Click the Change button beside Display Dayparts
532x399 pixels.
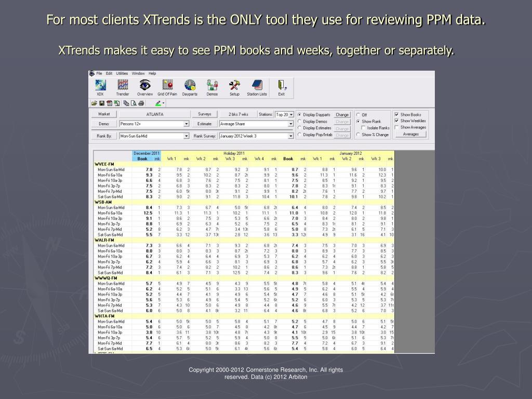[342, 115]
